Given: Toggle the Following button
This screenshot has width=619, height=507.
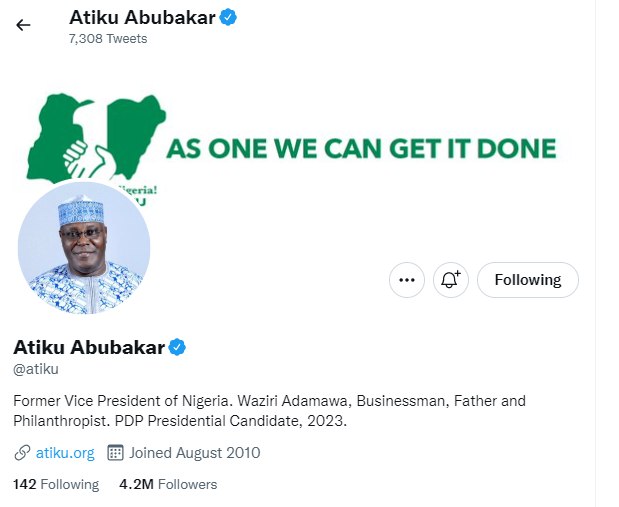Looking at the screenshot, I should pos(527,280).
